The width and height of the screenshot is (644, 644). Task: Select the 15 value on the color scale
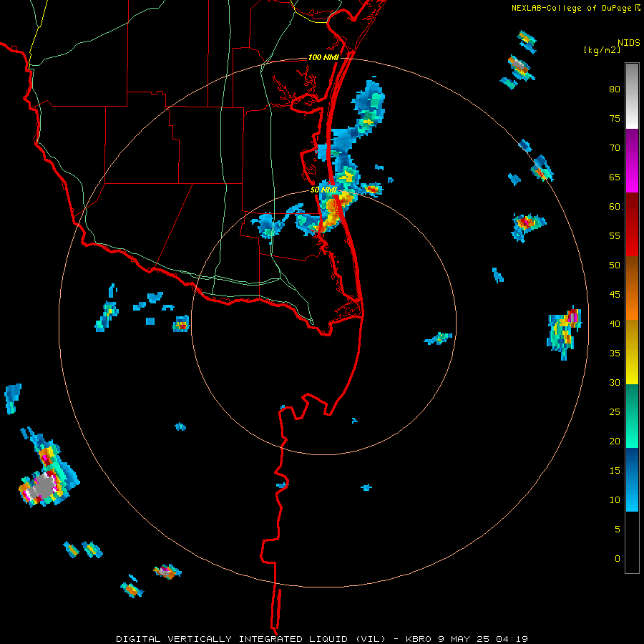(615, 470)
